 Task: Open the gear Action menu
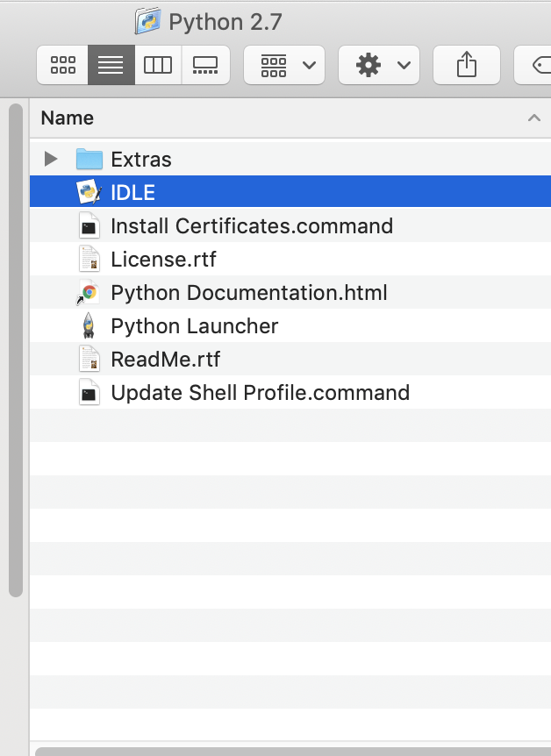pyautogui.click(x=379, y=65)
